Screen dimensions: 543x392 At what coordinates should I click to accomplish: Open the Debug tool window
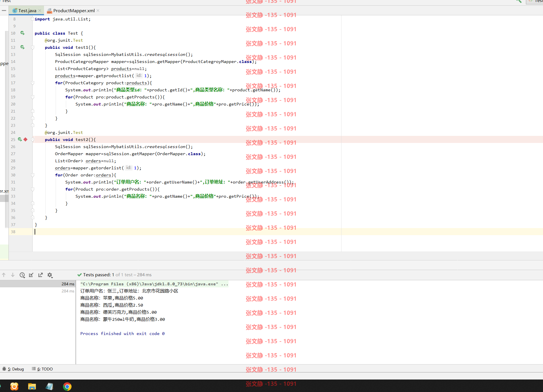(13, 369)
